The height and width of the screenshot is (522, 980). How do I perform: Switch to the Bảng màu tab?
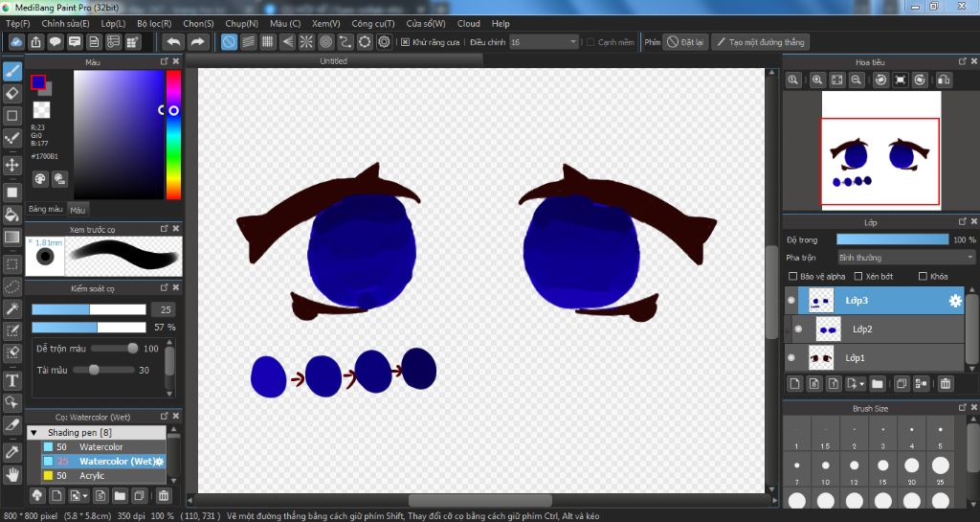[45, 209]
